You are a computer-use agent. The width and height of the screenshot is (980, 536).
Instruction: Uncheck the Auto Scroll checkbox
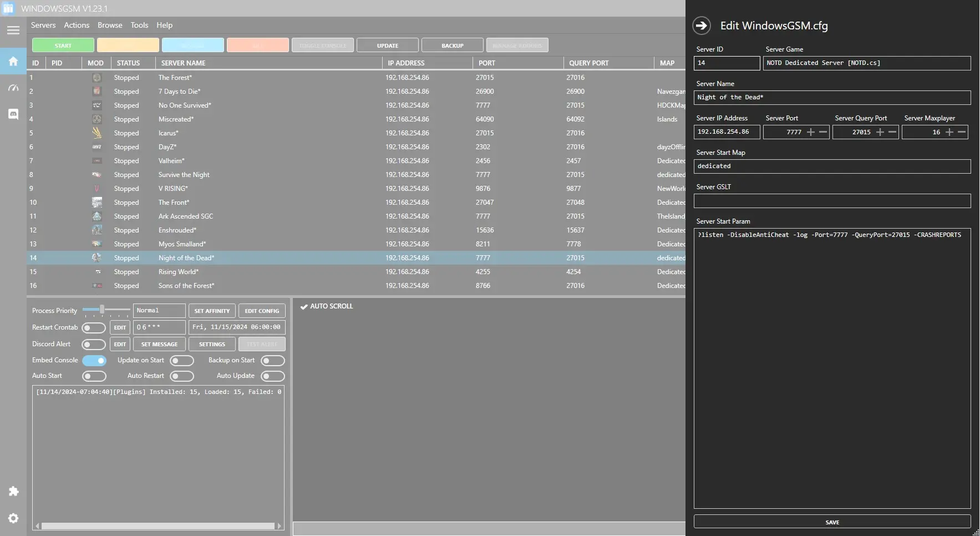point(304,306)
